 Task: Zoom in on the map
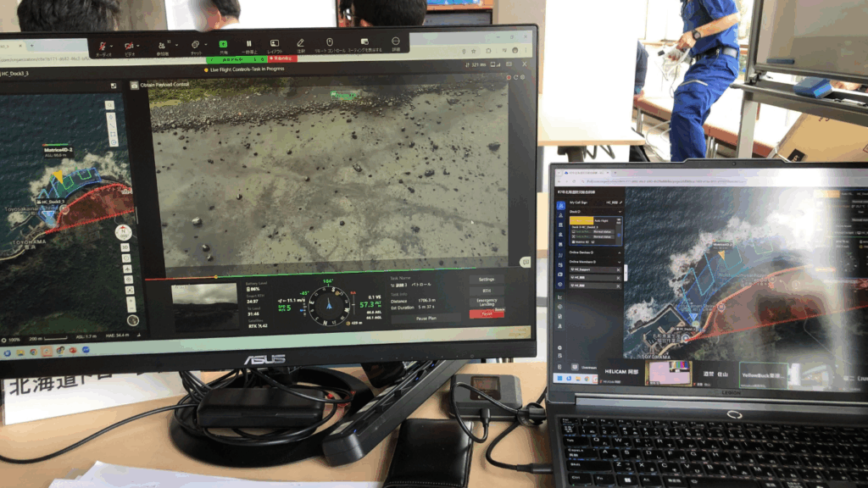(x=131, y=302)
